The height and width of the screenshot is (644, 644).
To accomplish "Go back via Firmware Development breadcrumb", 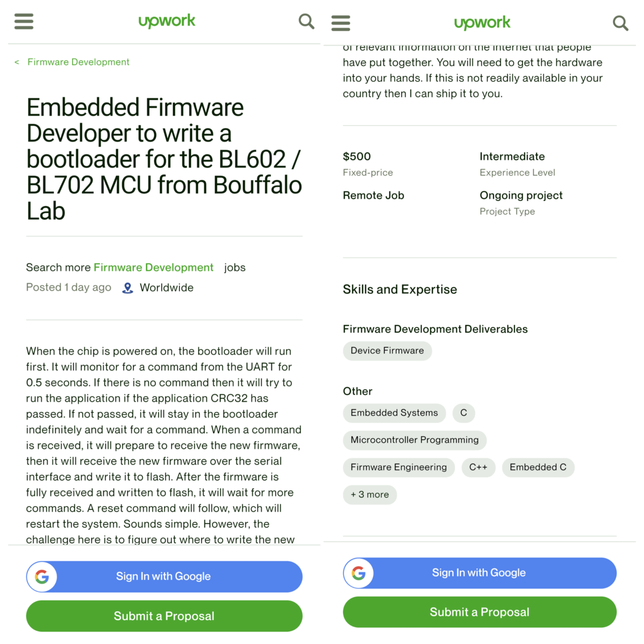I will pos(78,62).
